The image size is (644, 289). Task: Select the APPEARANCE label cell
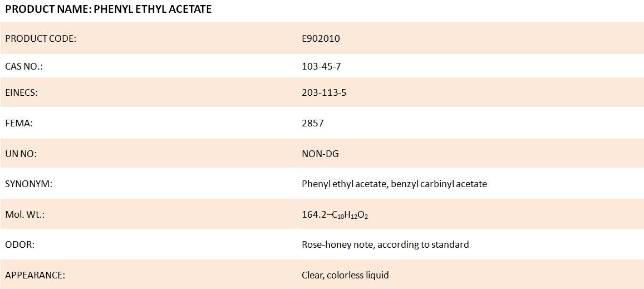(x=148, y=274)
